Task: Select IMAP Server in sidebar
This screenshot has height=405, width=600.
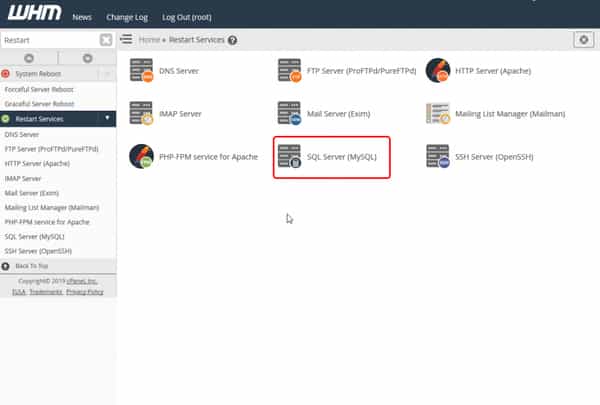Action: click(23, 178)
